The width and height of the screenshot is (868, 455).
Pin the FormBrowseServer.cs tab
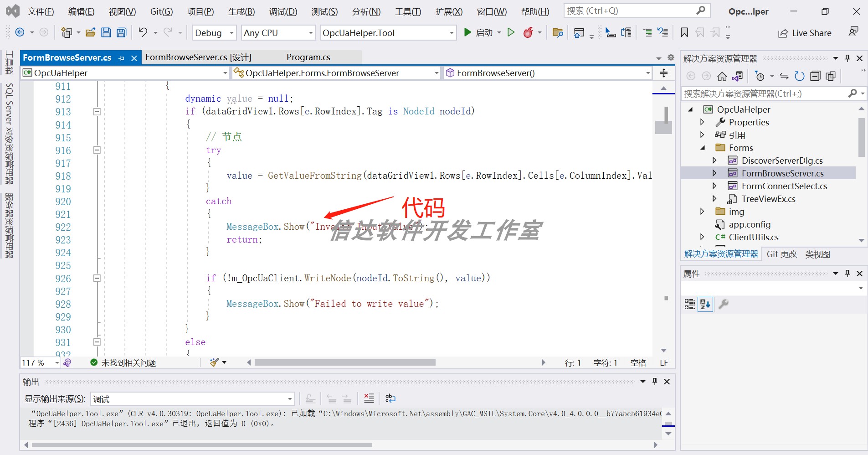tap(121, 58)
